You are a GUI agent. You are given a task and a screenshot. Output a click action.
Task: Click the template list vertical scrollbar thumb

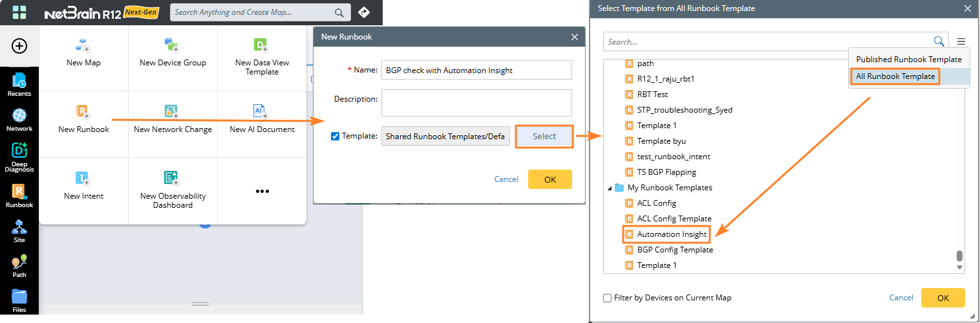(x=960, y=256)
